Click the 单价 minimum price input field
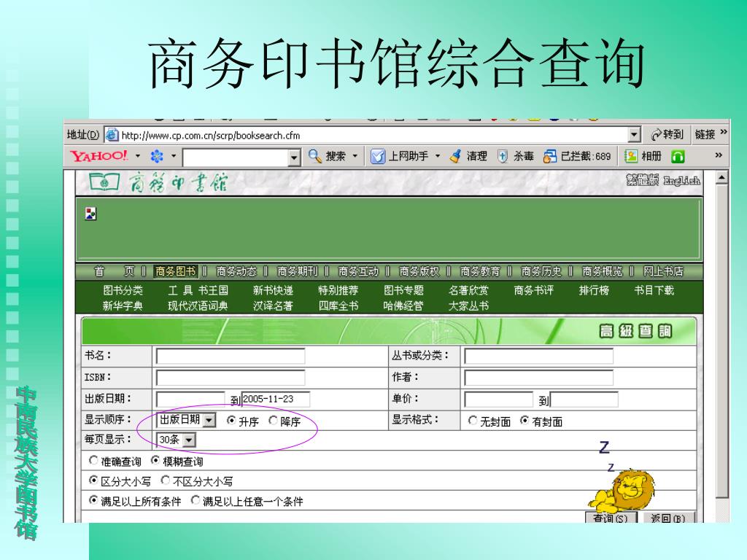Image resolution: width=747 pixels, height=560 pixels. [498, 400]
